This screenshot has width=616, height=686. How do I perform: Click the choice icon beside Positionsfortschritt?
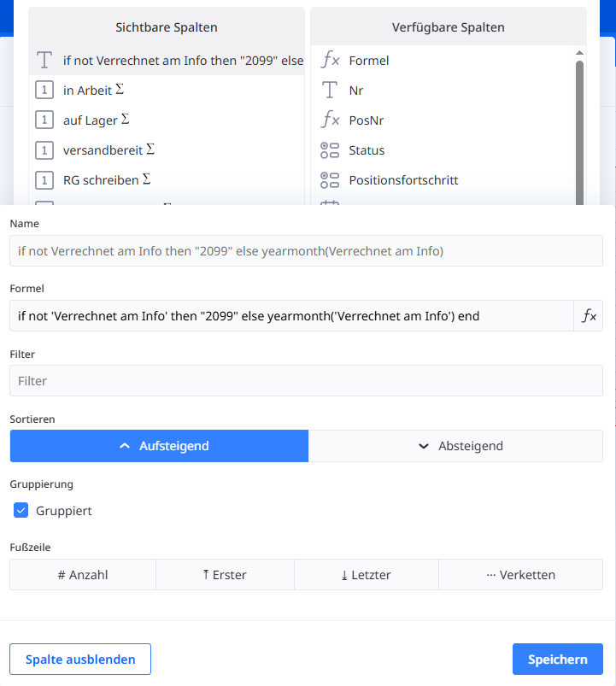pos(330,180)
